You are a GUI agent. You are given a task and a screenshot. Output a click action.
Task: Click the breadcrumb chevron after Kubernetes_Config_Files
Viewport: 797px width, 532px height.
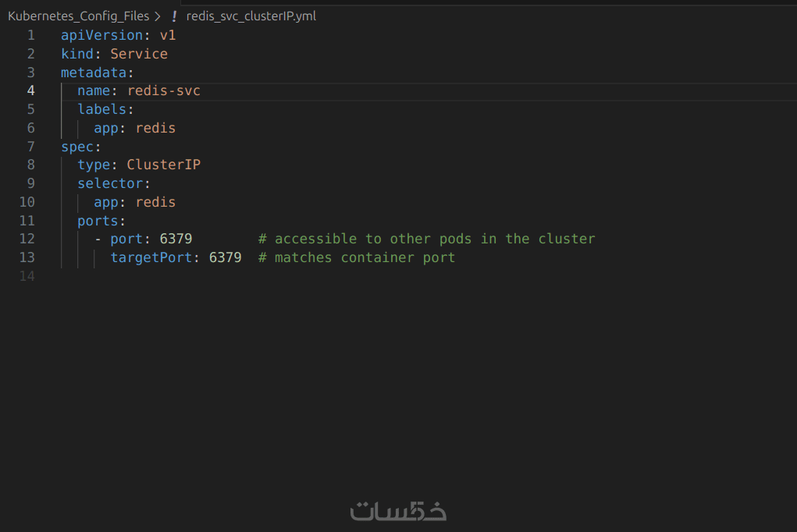[158, 16]
